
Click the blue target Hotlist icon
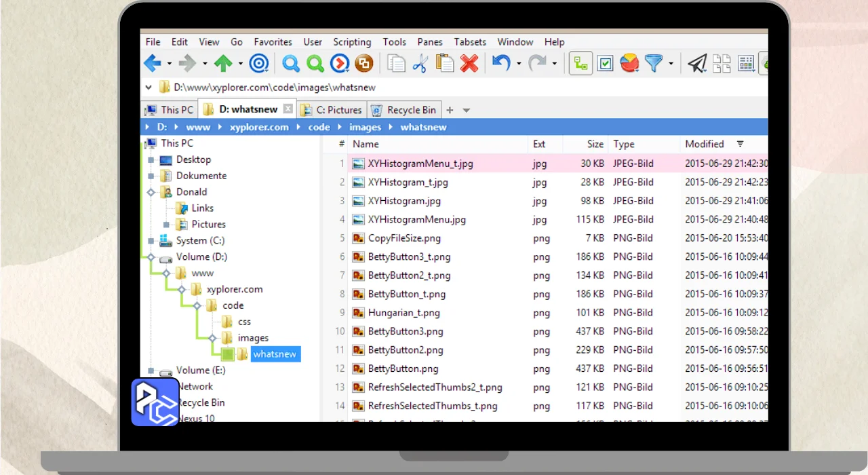click(x=259, y=64)
